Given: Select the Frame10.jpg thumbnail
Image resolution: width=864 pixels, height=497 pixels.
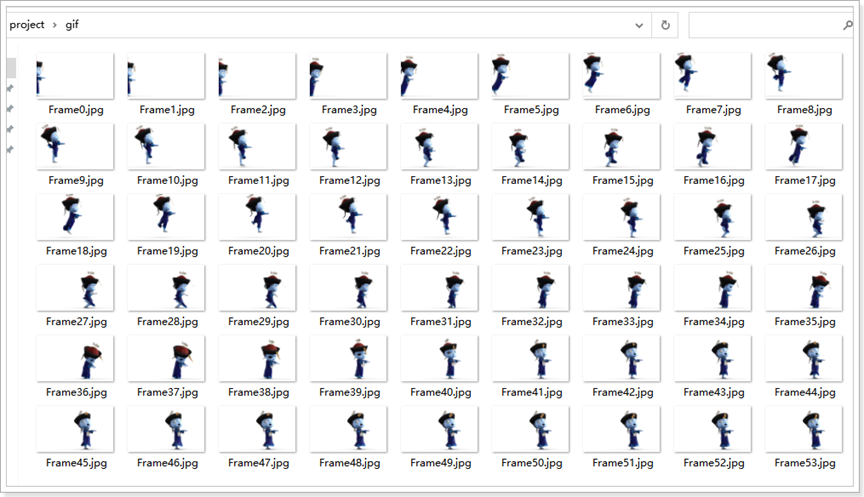Looking at the screenshot, I should (166, 147).
